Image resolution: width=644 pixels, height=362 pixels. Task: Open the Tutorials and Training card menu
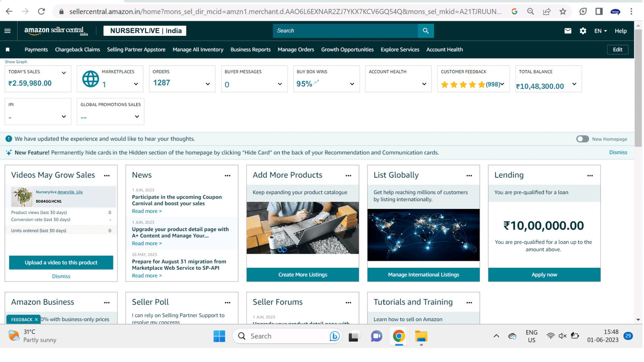pyautogui.click(x=469, y=302)
